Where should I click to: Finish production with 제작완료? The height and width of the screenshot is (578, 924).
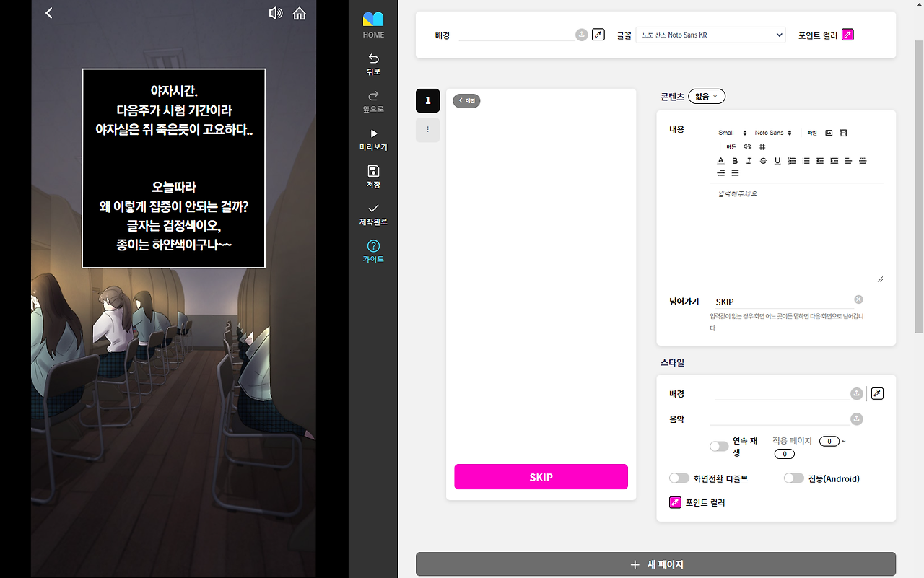point(373,214)
